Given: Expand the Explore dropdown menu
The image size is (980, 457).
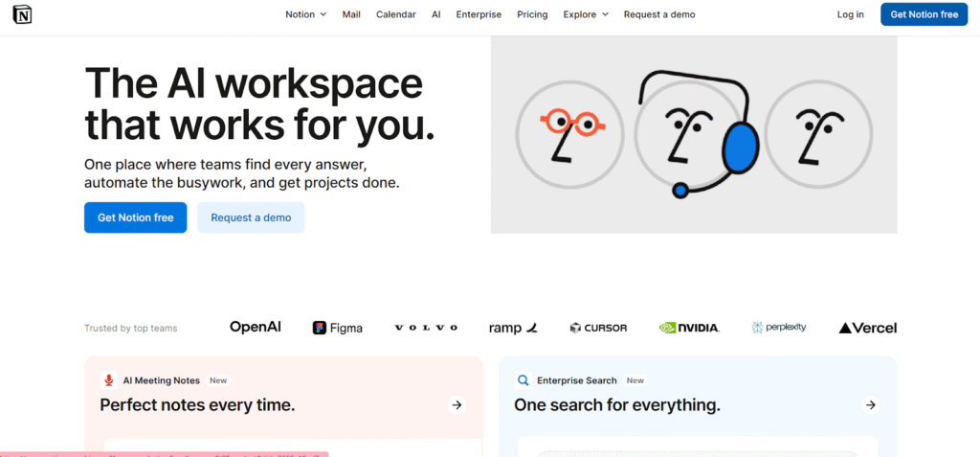Looking at the screenshot, I should (x=586, y=14).
